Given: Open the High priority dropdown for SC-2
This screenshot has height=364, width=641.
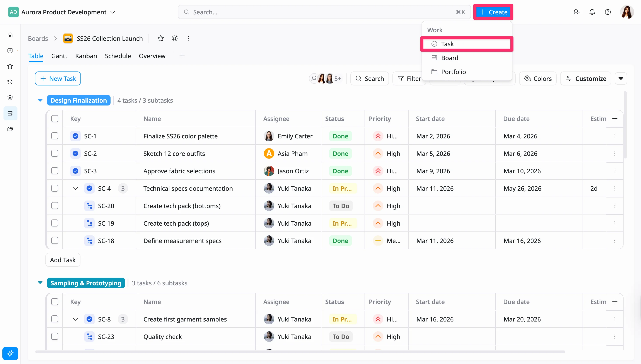Looking at the screenshot, I should click(x=387, y=153).
